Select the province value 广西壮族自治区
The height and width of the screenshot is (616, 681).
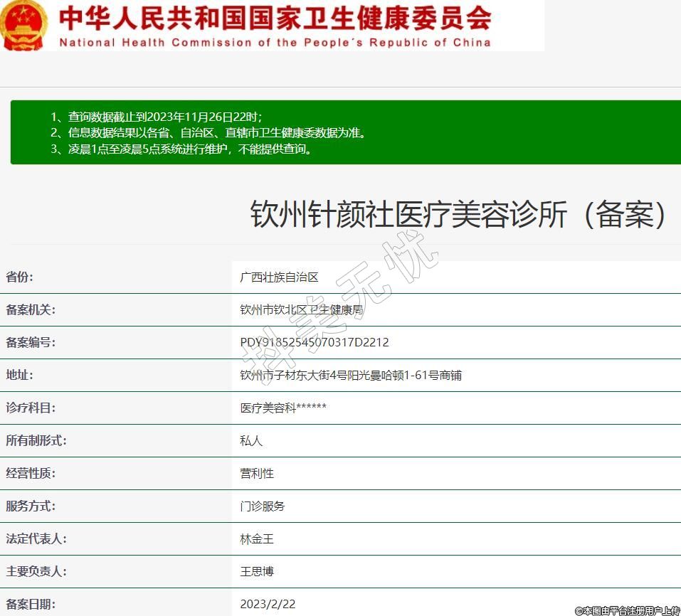[279, 277]
